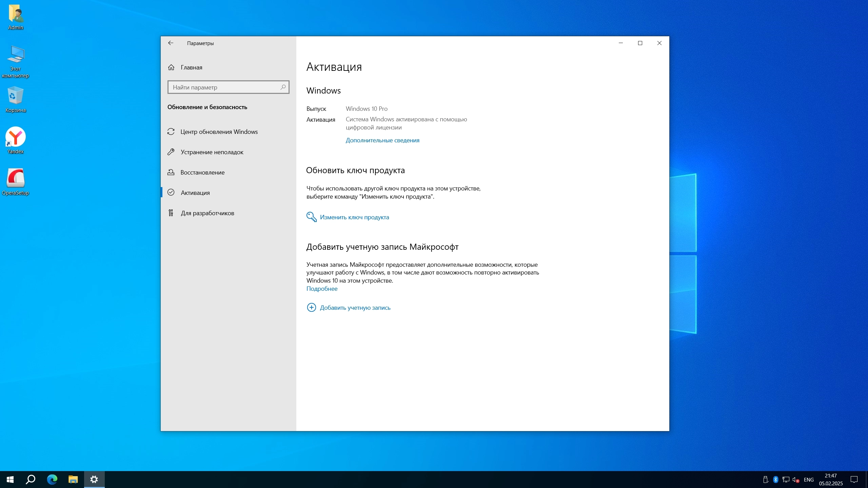
Task: Open File Explorer from the taskbar
Action: click(73, 479)
